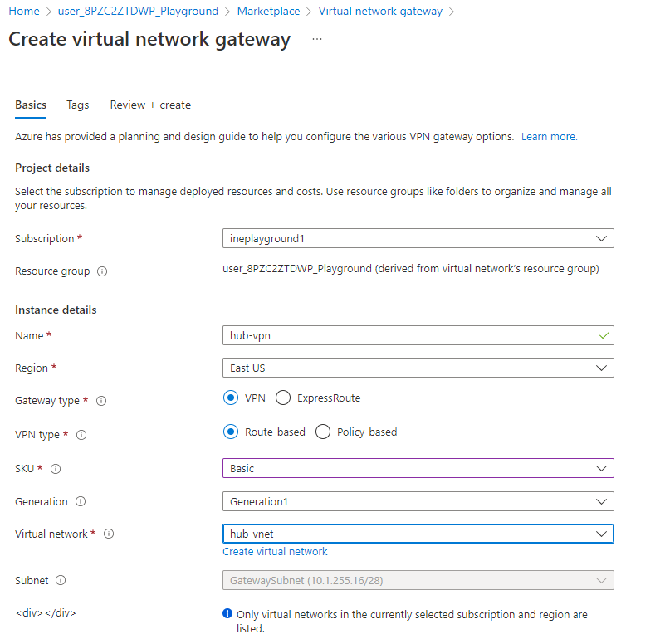Click info icon beside Virtual network label
665x644 pixels.
point(109,534)
